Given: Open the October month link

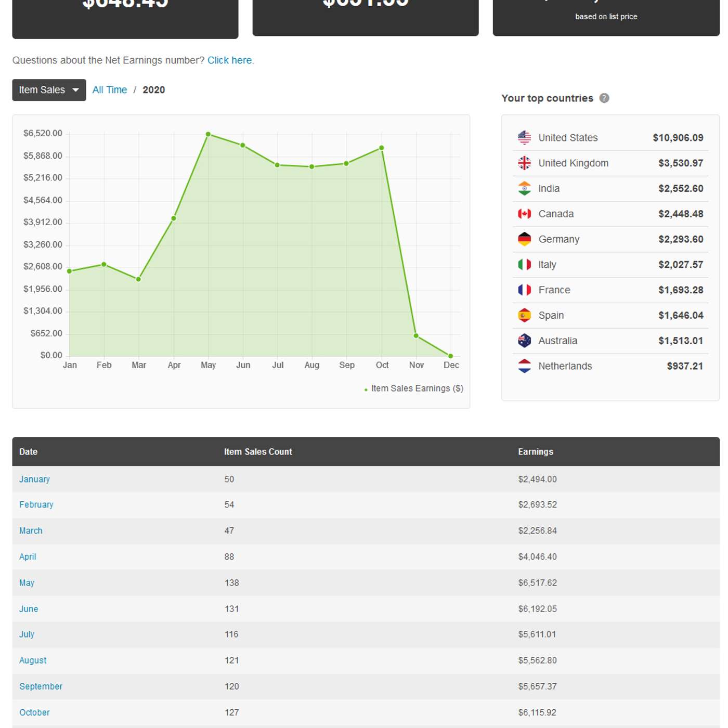Looking at the screenshot, I should point(34,712).
